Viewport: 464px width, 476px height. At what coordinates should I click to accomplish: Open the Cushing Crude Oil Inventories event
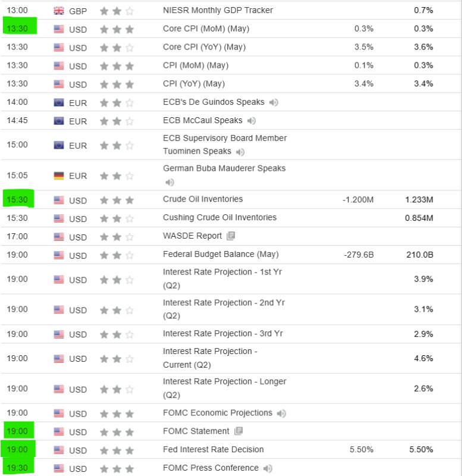[220, 218]
